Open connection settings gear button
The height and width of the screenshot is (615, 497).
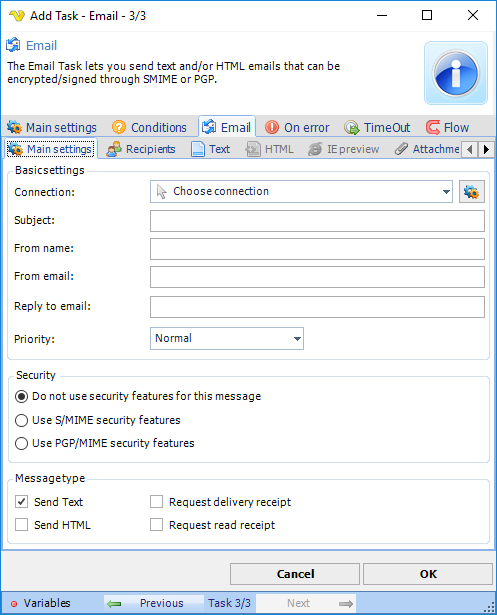(472, 192)
